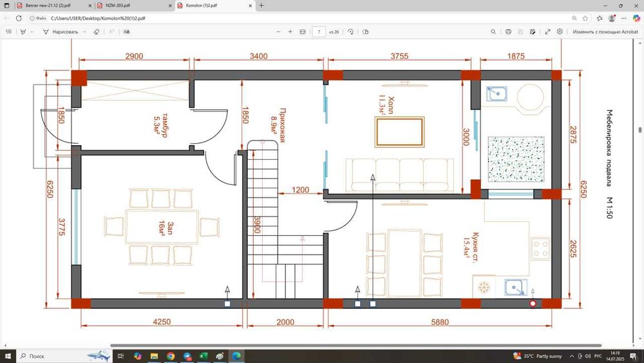Click the horizontal scrollbar at bottom
The width and height of the screenshot is (644, 363).
click(355, 346)
